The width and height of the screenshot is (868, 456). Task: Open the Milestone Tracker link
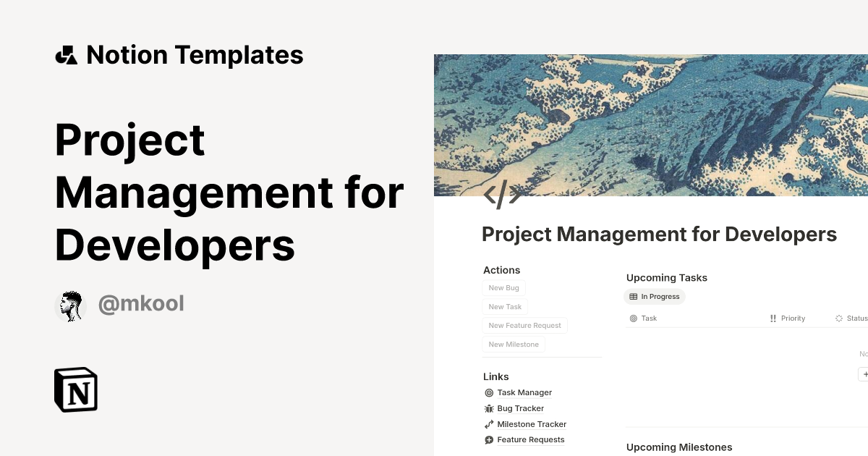(532, 425)
